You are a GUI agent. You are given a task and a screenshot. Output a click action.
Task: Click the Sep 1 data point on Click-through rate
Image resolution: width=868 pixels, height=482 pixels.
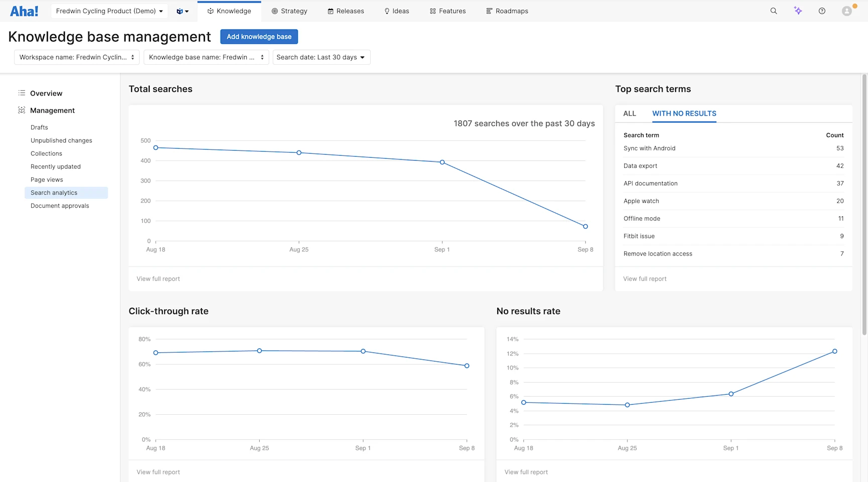[x=363, y=351]
